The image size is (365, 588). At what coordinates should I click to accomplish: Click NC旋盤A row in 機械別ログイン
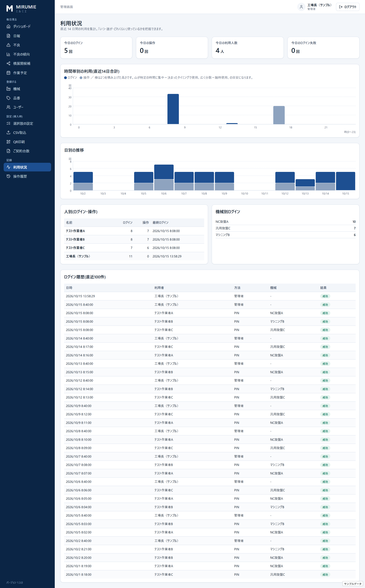(285, 222)
